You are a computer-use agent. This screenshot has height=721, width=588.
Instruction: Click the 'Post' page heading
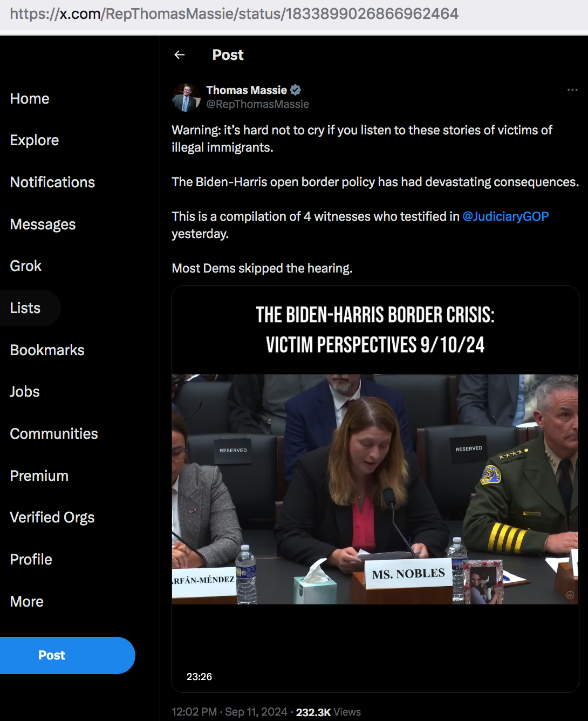pyautogui.click(x=228, y=55)
